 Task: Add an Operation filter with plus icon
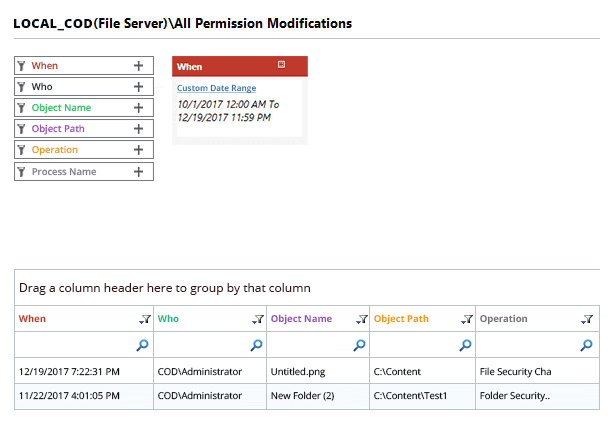[139, 150]
